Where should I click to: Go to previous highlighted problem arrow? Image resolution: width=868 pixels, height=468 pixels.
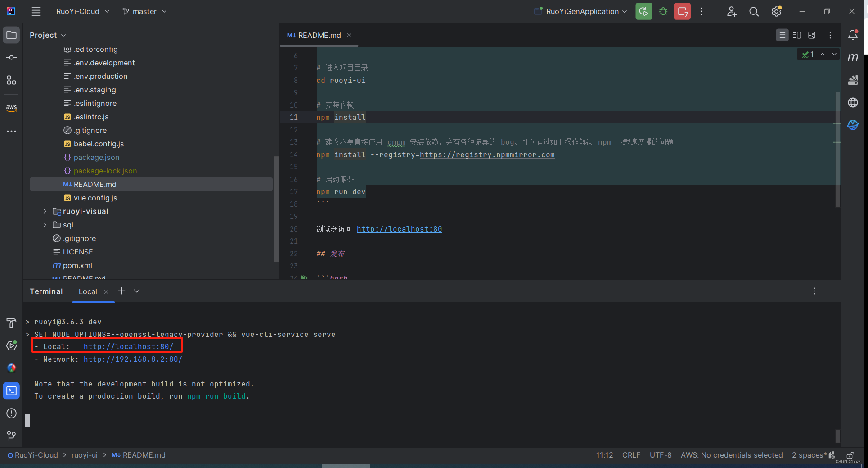point(823,54)
